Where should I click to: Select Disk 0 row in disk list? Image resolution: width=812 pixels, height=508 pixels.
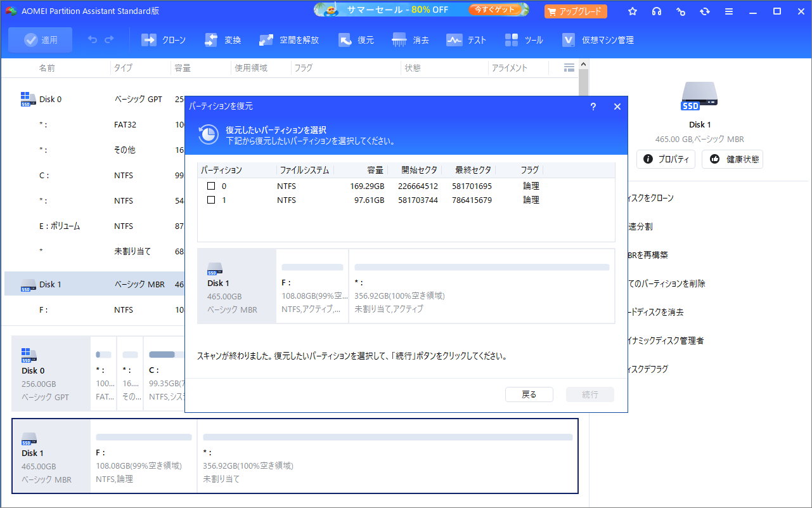[95, 99]
